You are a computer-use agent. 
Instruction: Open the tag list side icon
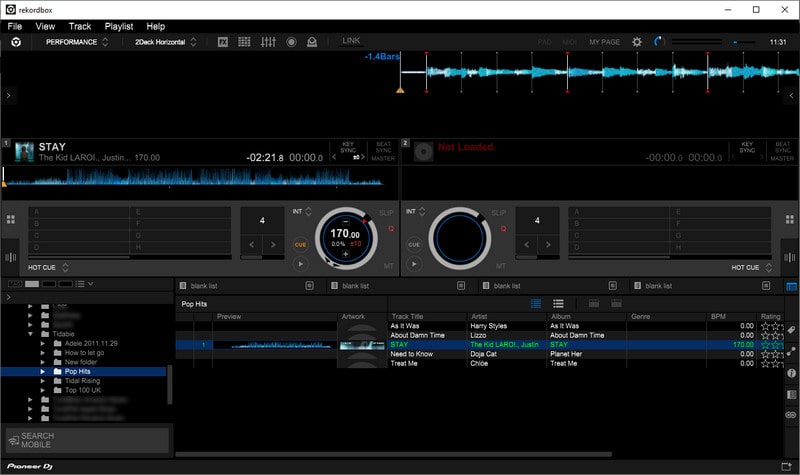[791, 330]
